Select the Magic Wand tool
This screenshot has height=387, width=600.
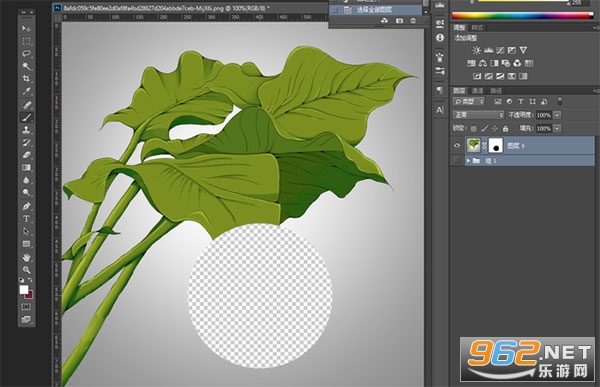(x=26, y=66)
